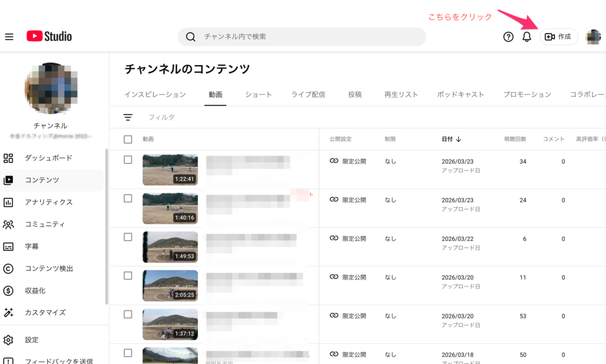Tick the select-all checkbox in table header
Image resolution: width=606 pixels, height=364 pixels.
pyautogui.click(x=128, y=139)
